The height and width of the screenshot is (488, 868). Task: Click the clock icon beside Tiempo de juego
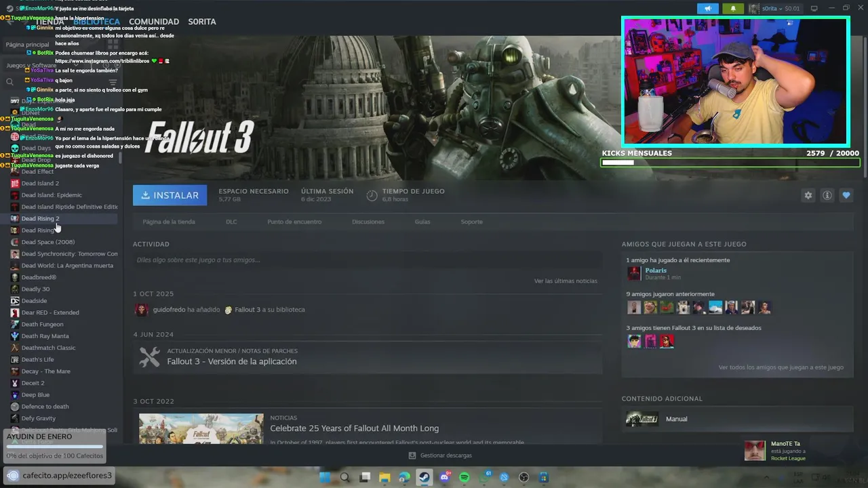pos(372,195)
